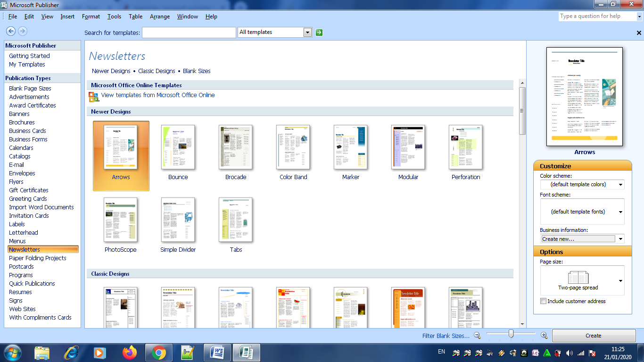The width and height of the screenshot is (644, 362).
Task: Click the Create button
Action: coord(594,335)
